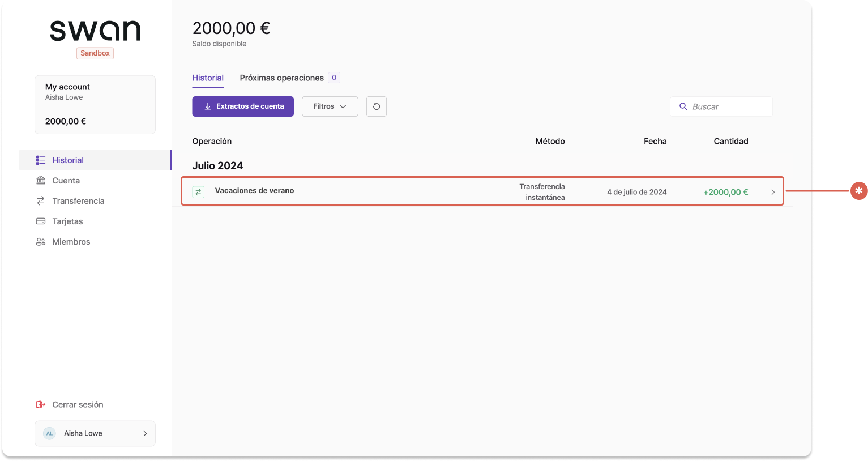
Task: Click Transferencia instantánea method text
Action: pos(542,192)
